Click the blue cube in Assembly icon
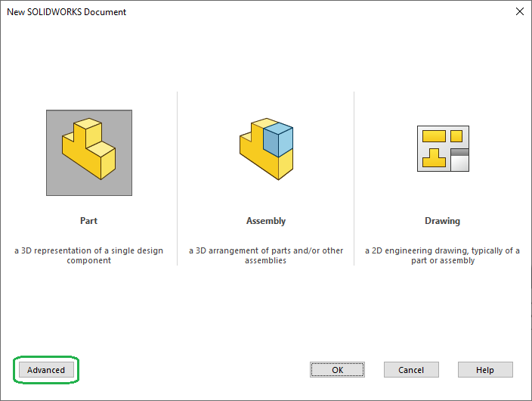532x401 pixels. (277, 139)
